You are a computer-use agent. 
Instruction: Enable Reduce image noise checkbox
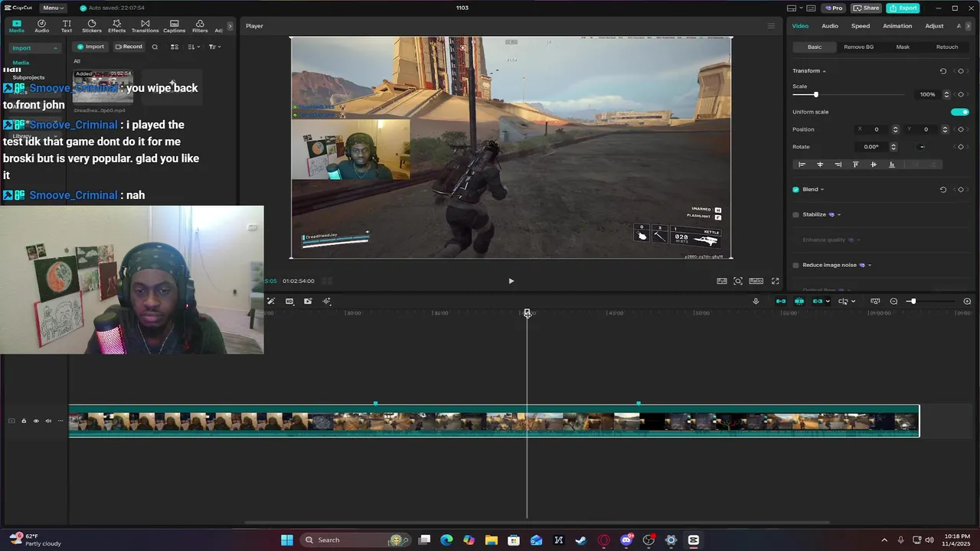click(795, 266)
